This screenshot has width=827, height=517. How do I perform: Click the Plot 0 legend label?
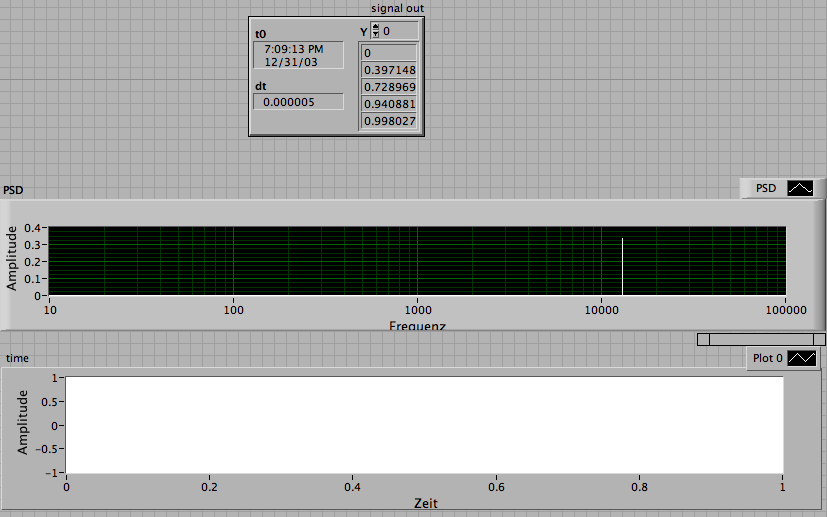(x=768, y=358)
